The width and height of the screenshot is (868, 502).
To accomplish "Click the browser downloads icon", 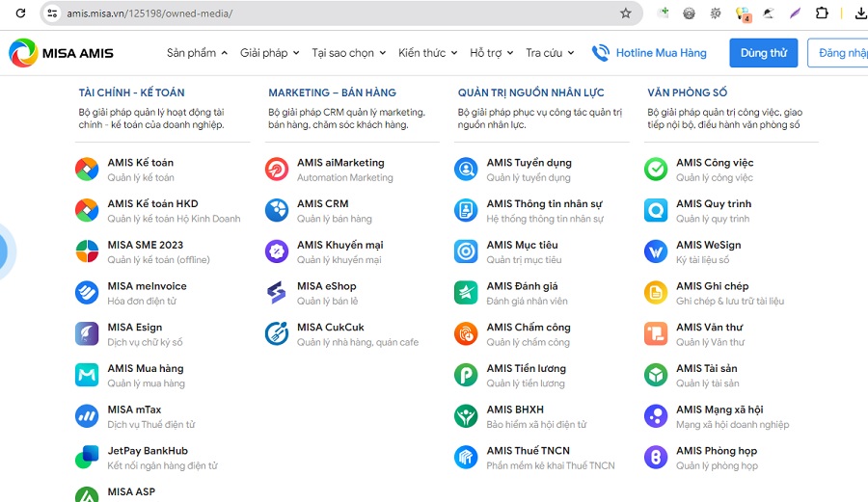I will tap(861, 13).
